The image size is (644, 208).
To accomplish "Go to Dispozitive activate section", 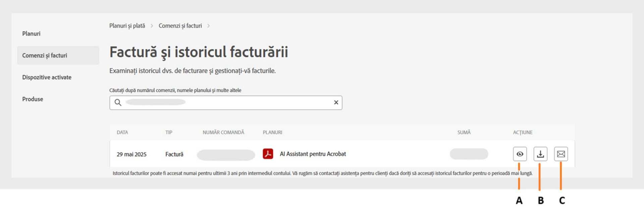I will [47, 77].
